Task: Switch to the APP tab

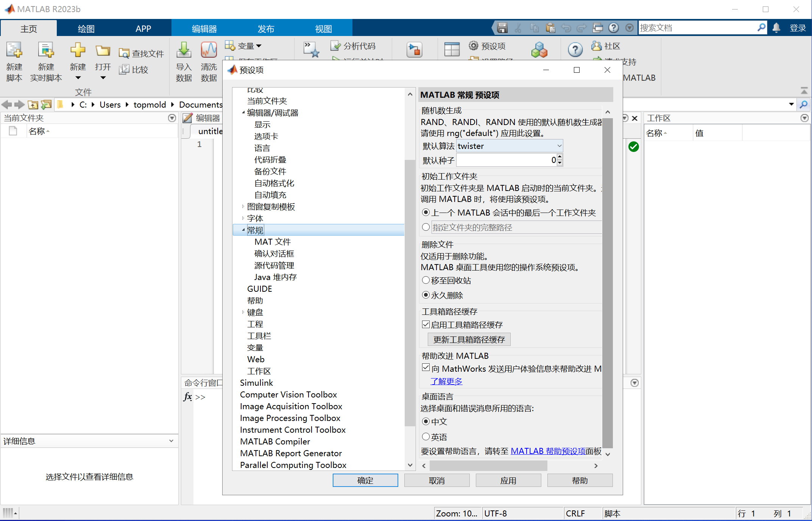Action: (x=143, y=28)
